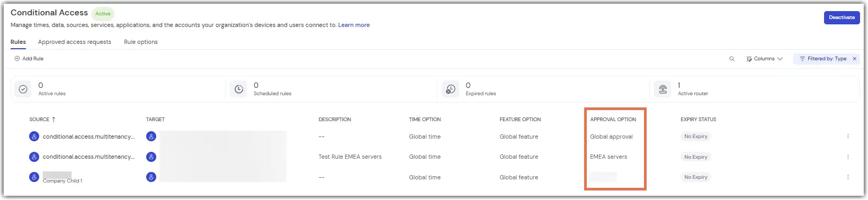Click the source name in the EMEA servers row
The width and height of the screenshot is (868, 200).
pos(88,157)
